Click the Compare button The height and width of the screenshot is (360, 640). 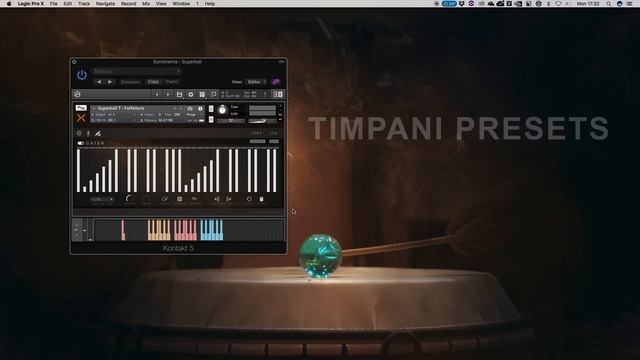[x=130, y=82]
